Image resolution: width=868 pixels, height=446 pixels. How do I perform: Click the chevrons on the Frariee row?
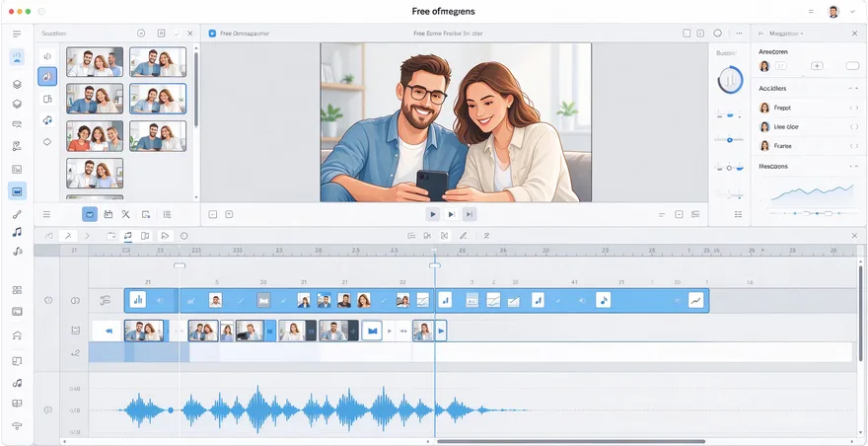(853, 146)
